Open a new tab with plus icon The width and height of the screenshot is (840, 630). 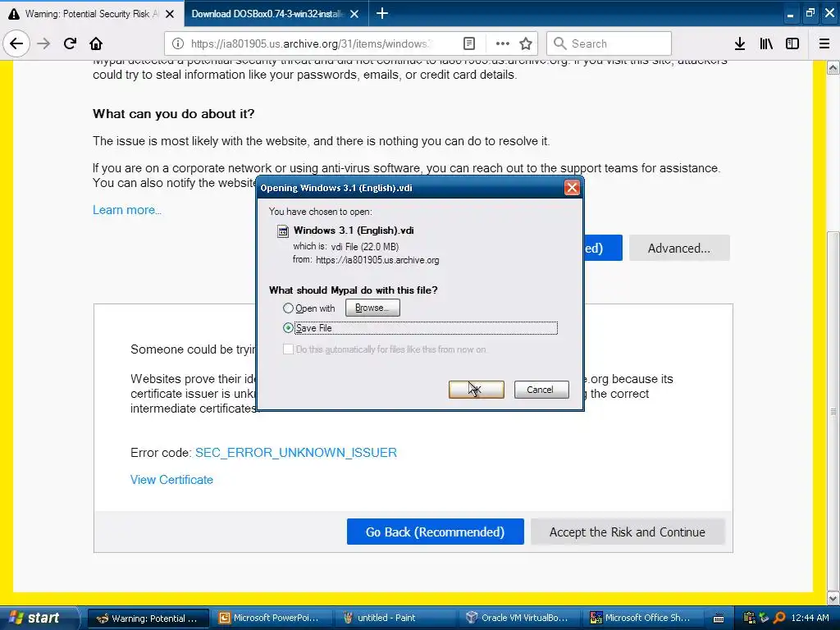click(x=382, y=13)
